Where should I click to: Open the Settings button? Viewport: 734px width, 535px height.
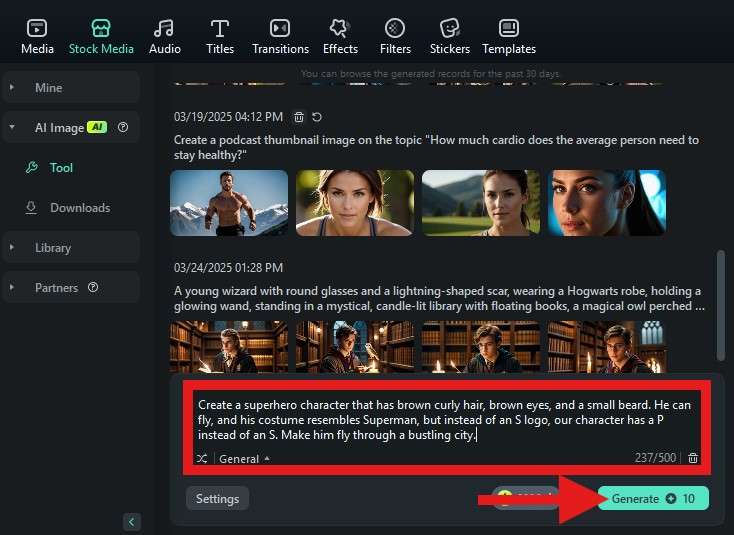(x=217, y=498)
